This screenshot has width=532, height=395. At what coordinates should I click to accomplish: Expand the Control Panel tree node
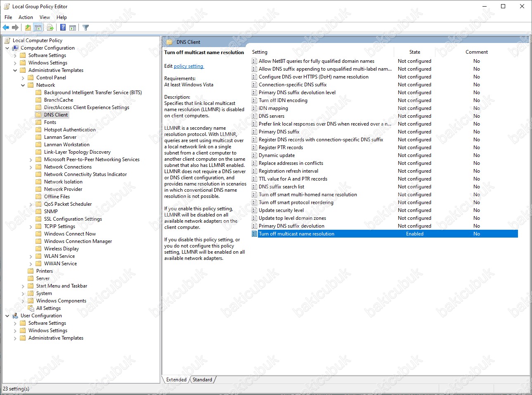[x=23, y=78]
